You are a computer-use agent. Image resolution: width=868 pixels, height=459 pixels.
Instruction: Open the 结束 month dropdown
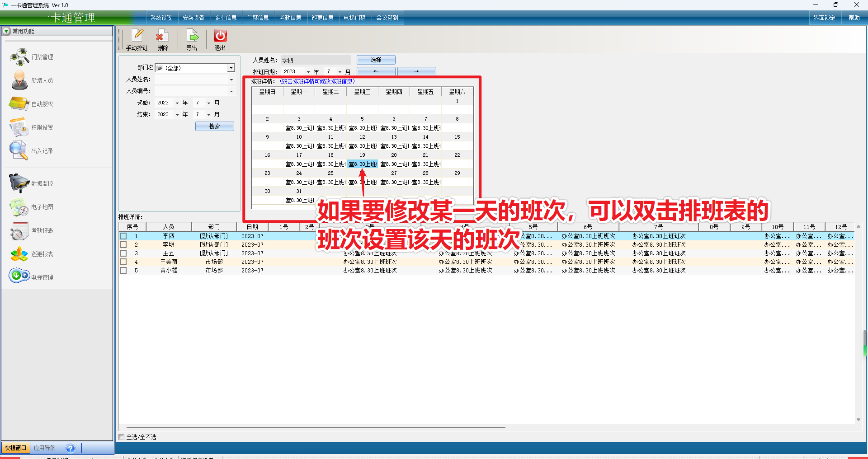(209, 115)
